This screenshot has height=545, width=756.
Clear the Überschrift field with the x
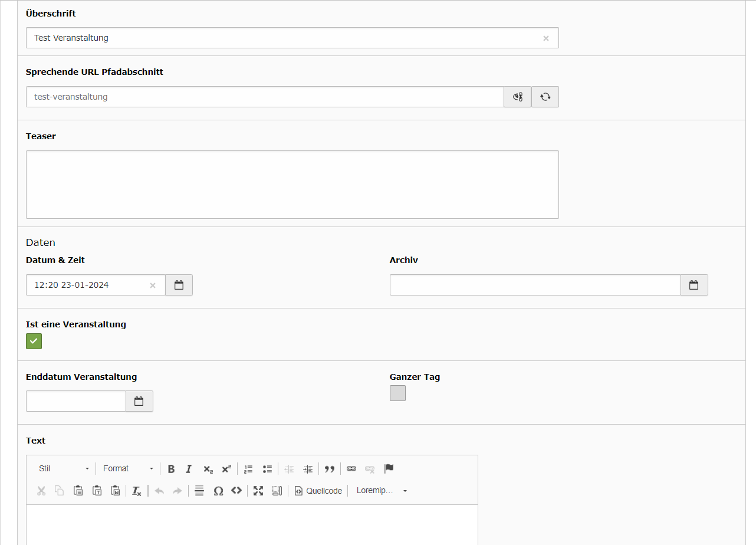tap(545, 38)
